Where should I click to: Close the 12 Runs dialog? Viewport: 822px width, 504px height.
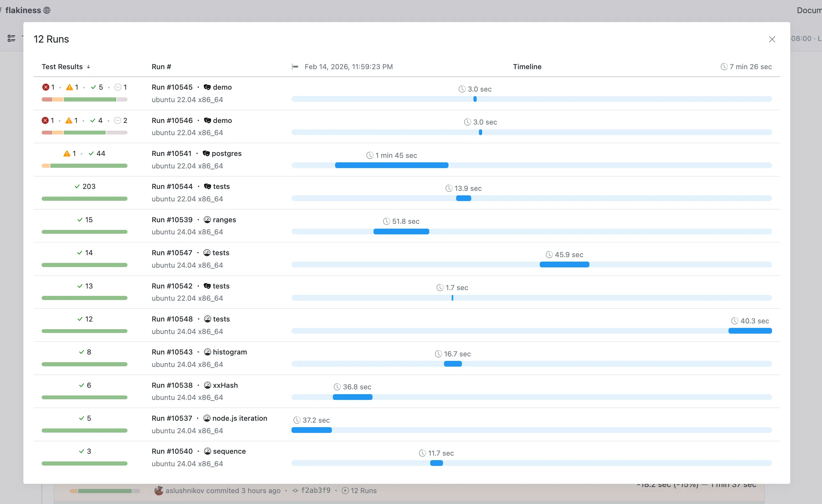772,39
